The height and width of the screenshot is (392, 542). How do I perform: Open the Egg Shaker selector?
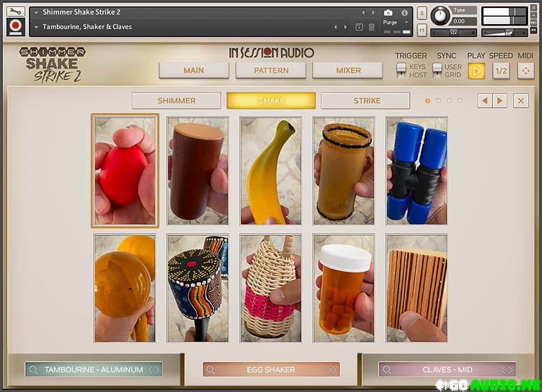(271, 369)
